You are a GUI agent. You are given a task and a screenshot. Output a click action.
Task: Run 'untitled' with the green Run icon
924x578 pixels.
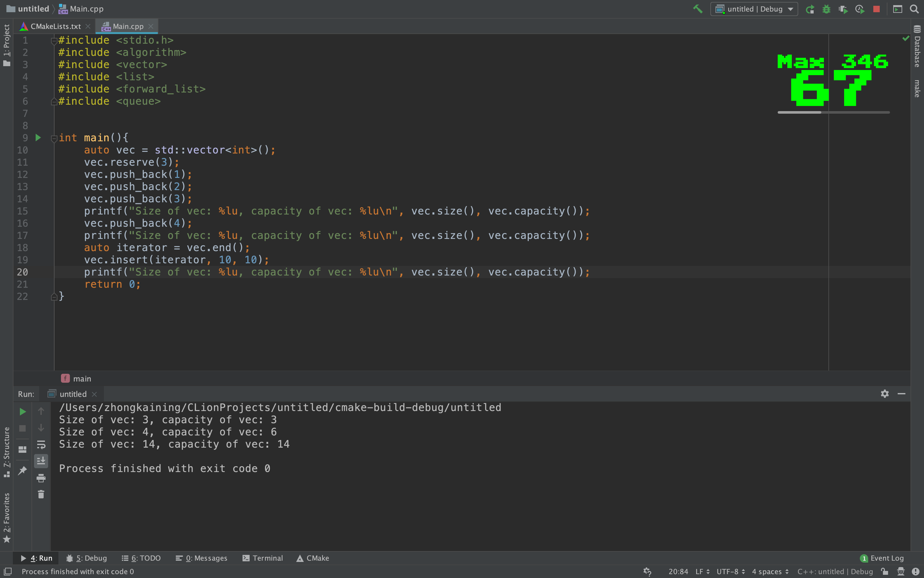(x=810, y=9)
